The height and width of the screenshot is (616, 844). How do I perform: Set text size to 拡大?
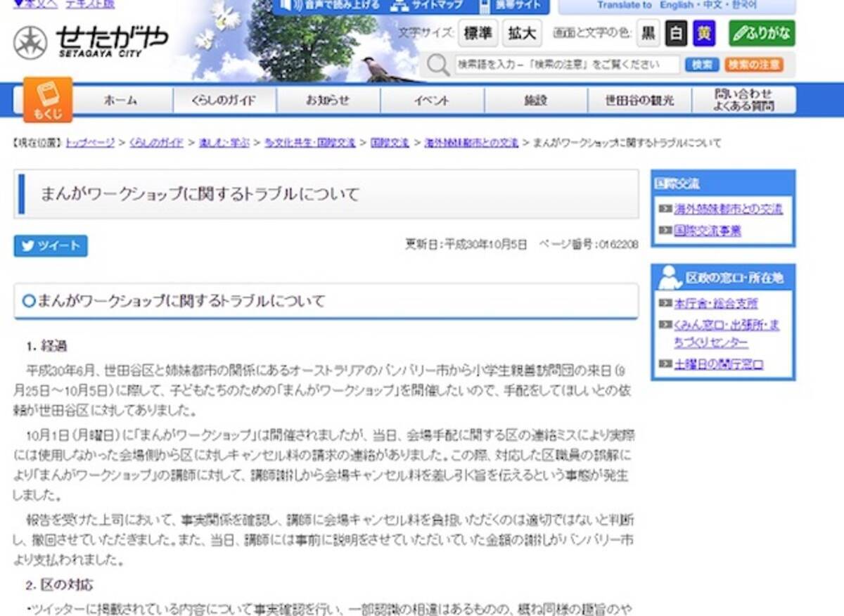pos(522,33)
